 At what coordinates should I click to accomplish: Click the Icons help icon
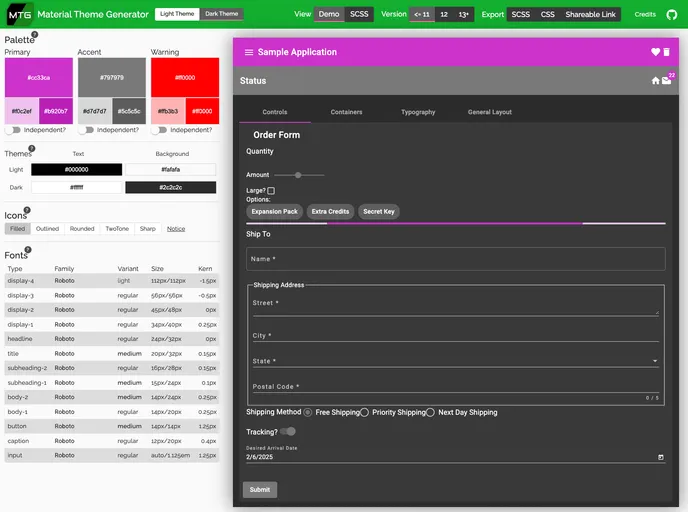click(27, 210)
